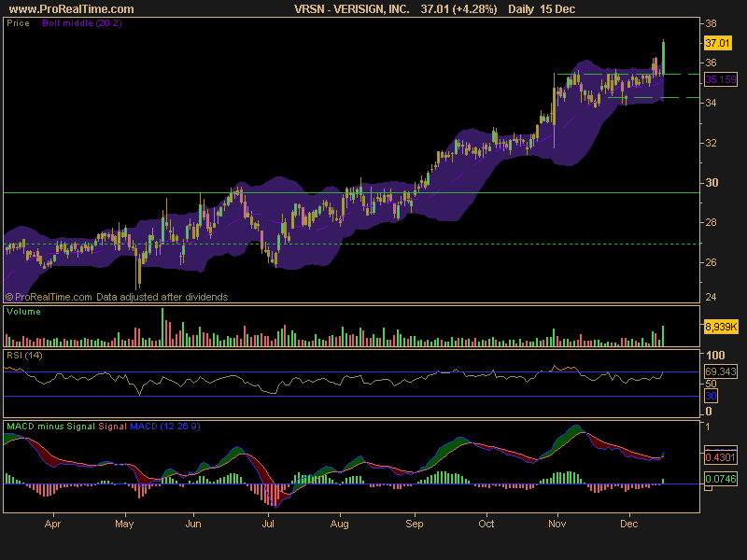
Task: Click the 8,939K volume value tag
Action: pyautogui.click(x=721, y=327)
